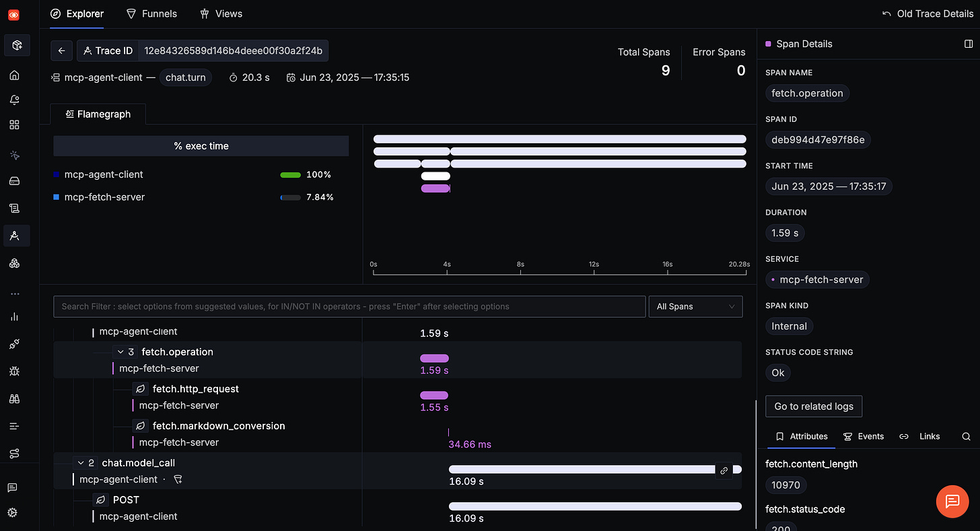Screen dimensions: 980x531
Task: Open the Traces explorer icon in sidebar
Action: click(x=14, y=236)
